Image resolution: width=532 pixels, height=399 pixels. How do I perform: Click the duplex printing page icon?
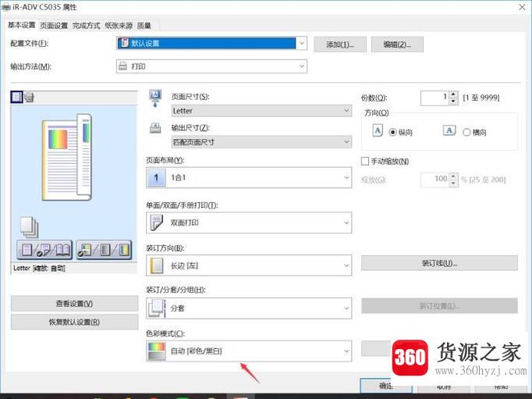157,223
